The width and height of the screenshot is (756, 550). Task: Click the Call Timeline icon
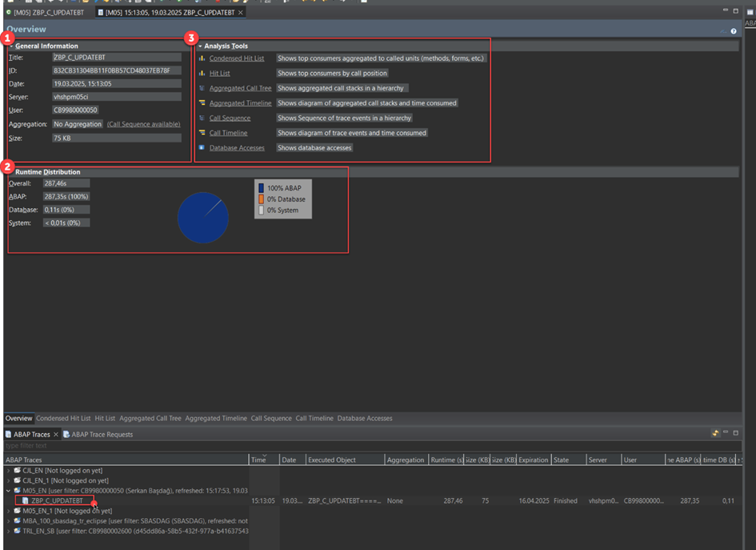tap(202, 133)
